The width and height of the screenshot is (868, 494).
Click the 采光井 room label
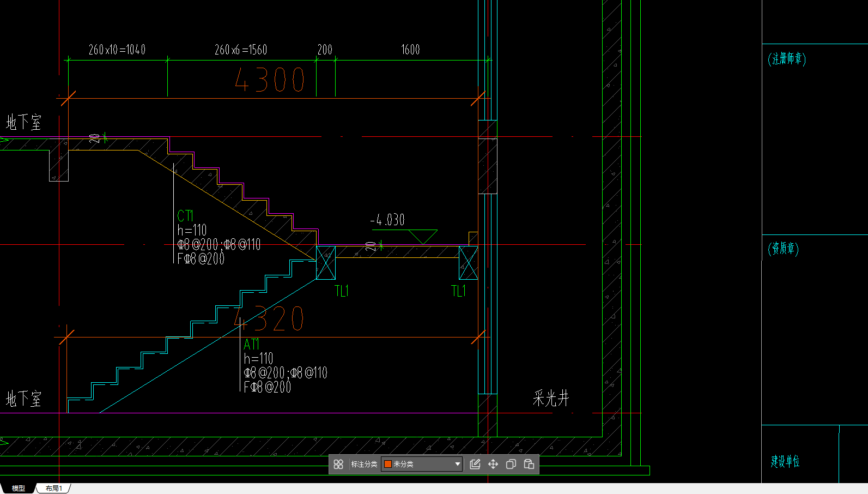pos(551,399)
